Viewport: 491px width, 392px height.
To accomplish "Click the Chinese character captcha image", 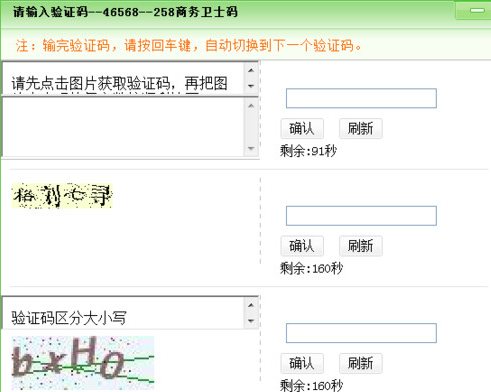I will 62,196.
